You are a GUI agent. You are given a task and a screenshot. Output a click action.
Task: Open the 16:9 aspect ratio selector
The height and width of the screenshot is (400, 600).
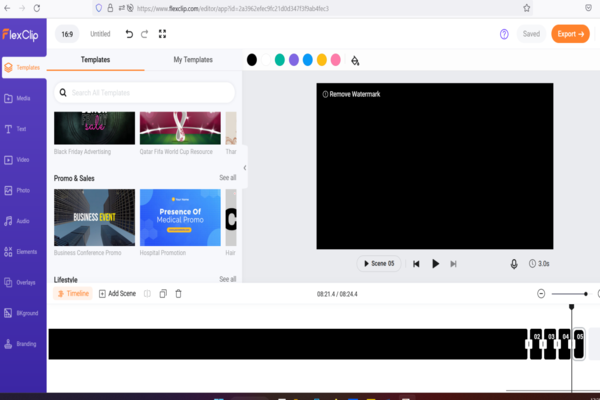(67, 34)
